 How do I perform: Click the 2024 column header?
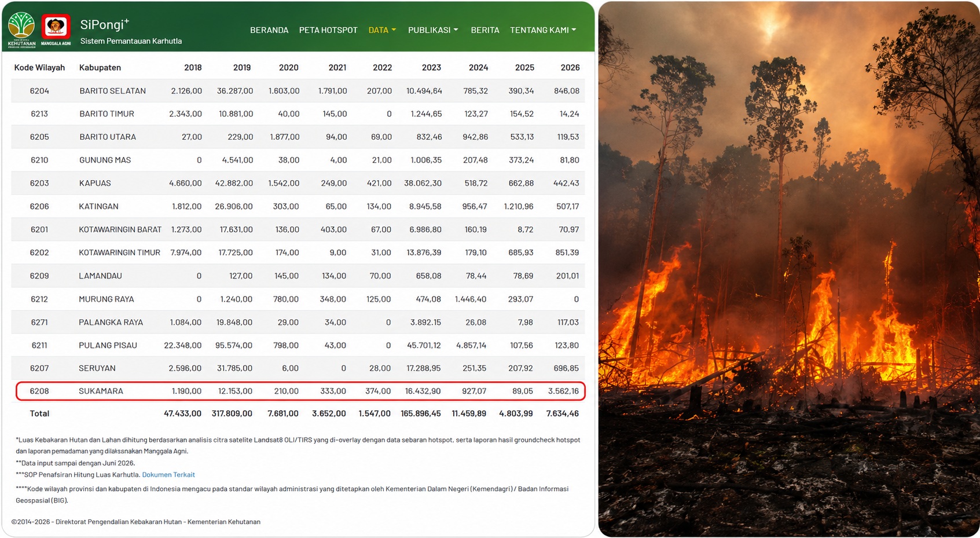click(478, 68)
